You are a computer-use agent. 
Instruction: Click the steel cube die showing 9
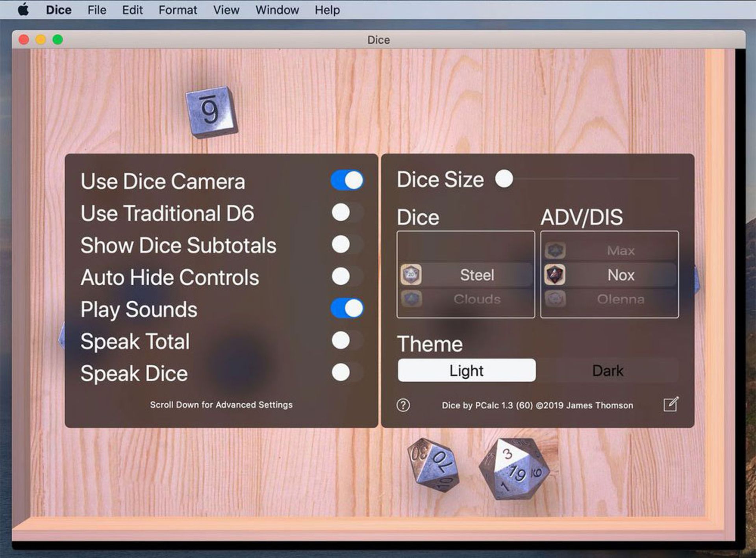point(211,112)
